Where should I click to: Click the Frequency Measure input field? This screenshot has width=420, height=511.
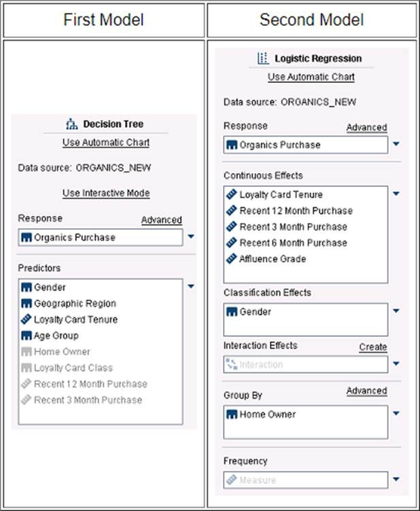coord(306,480)
